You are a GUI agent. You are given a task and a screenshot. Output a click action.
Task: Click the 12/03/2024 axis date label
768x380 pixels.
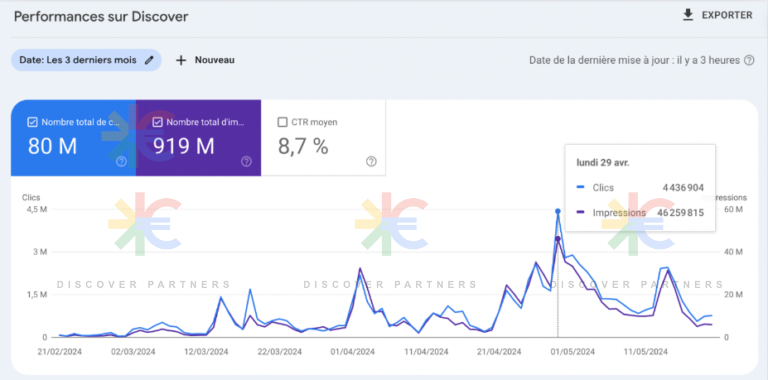pyautogui.click(x=206, y=352)
